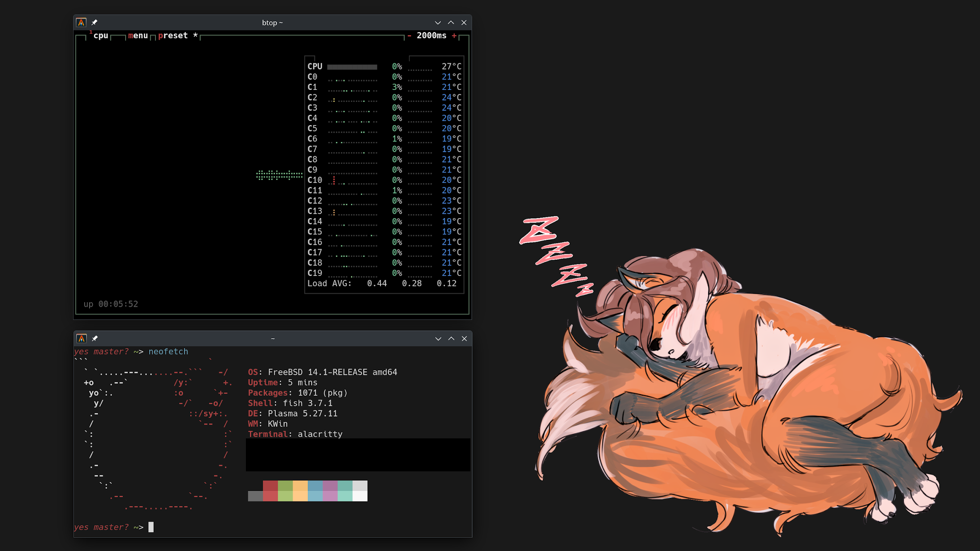Click the WM KWin line

pos(268,424)
